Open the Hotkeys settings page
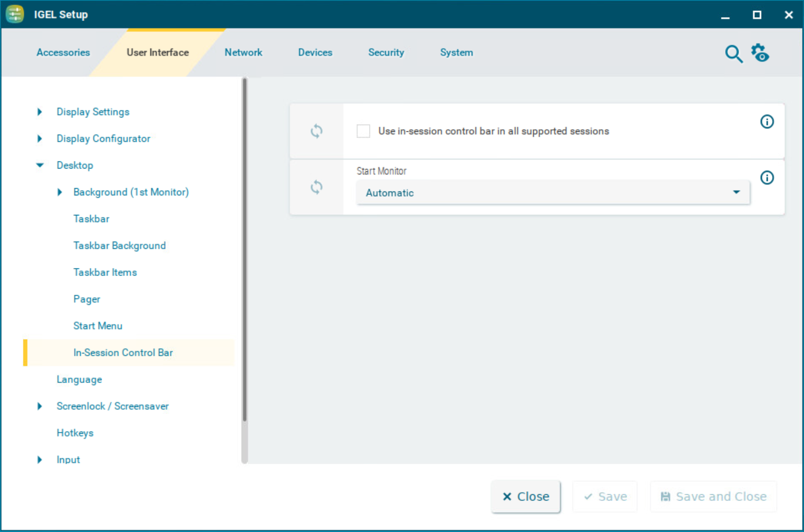The image size is (804, 532). pos(75,433)
